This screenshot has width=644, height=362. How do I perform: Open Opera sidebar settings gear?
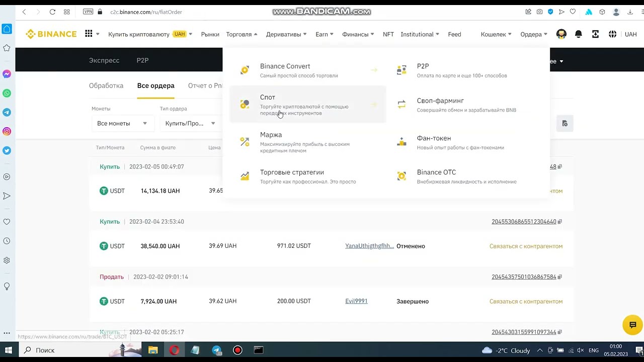pyautogui.click(x=7, y=260)
